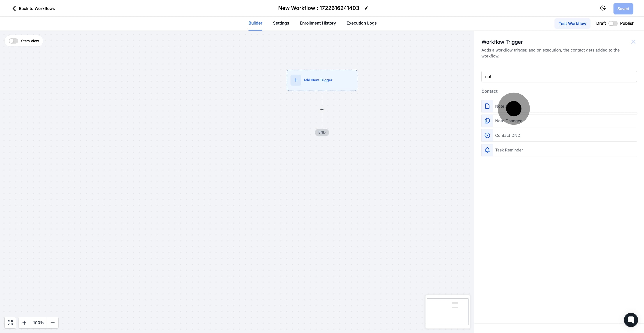644x333 pixels.
Task: Toggle the Stats View switch
Action: click(x=13, y=41)
